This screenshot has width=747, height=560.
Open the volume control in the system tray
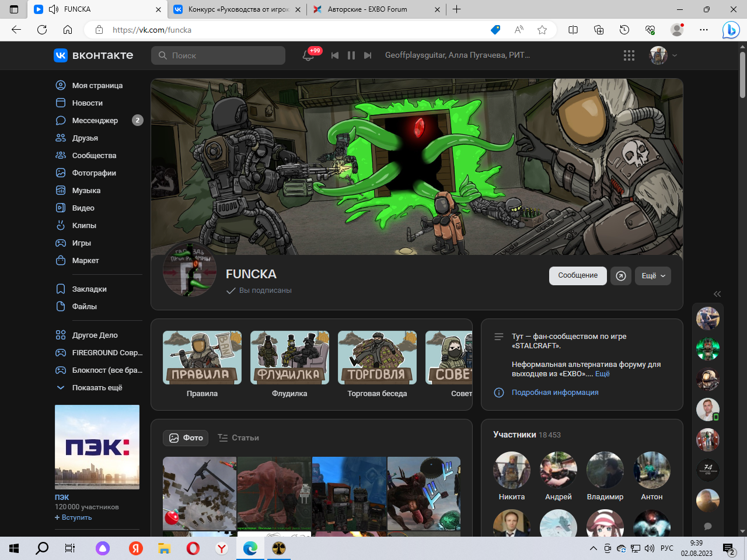650,548
